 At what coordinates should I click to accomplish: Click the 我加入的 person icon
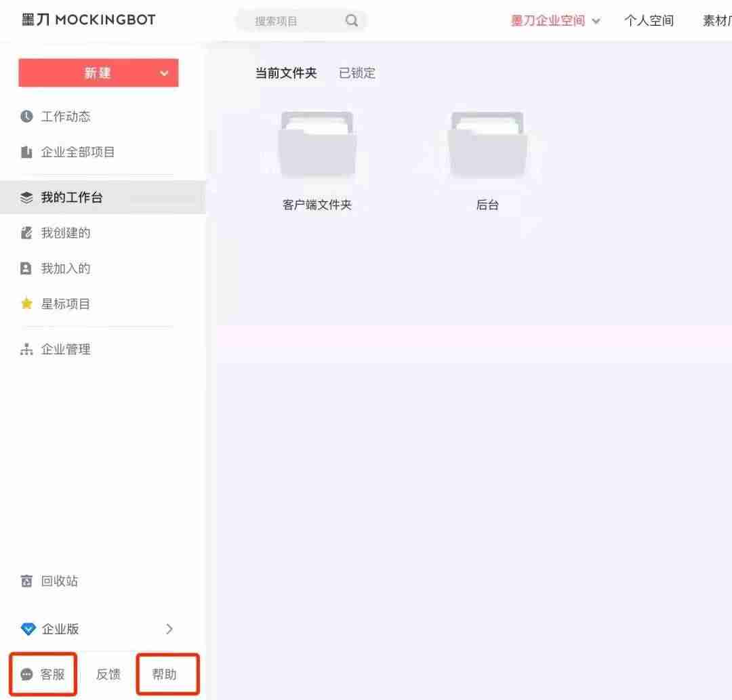tap(26, 268)
